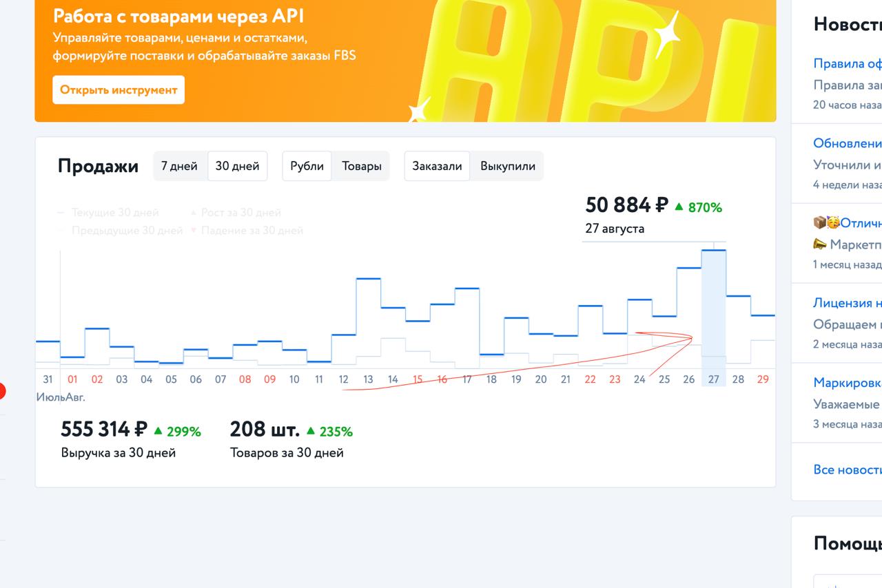882x588 pixels.
Task: Switch sales period to "7 дней"
Action: [x=179, y=166]
